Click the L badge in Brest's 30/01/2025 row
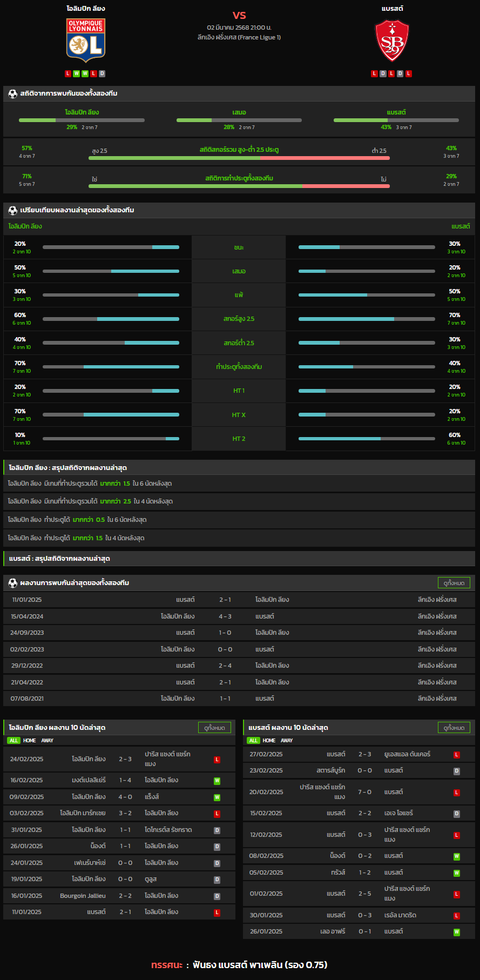 point(457,916)
